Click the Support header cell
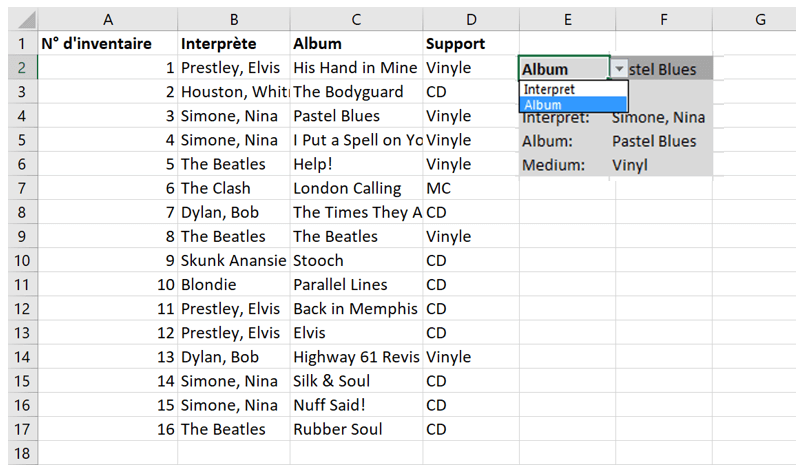The width and height of the screenshot is (796, 470). 471,44
